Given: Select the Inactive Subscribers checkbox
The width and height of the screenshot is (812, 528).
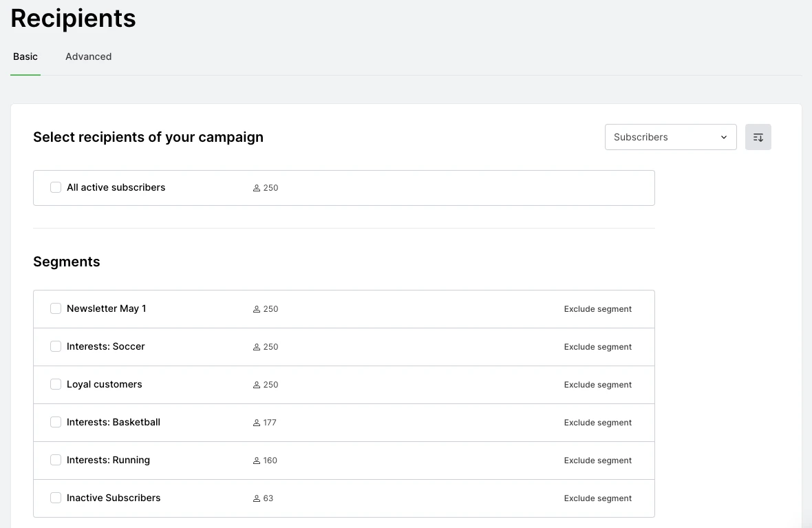Looking at the screenshot, I should (56, 498).
